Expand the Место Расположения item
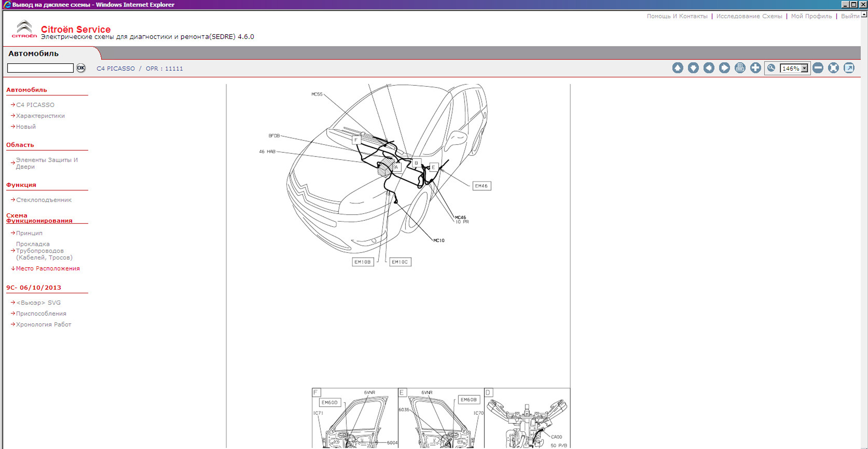This screenshot has height=449, width=868. pyautogui.click(x=47, y=268)
